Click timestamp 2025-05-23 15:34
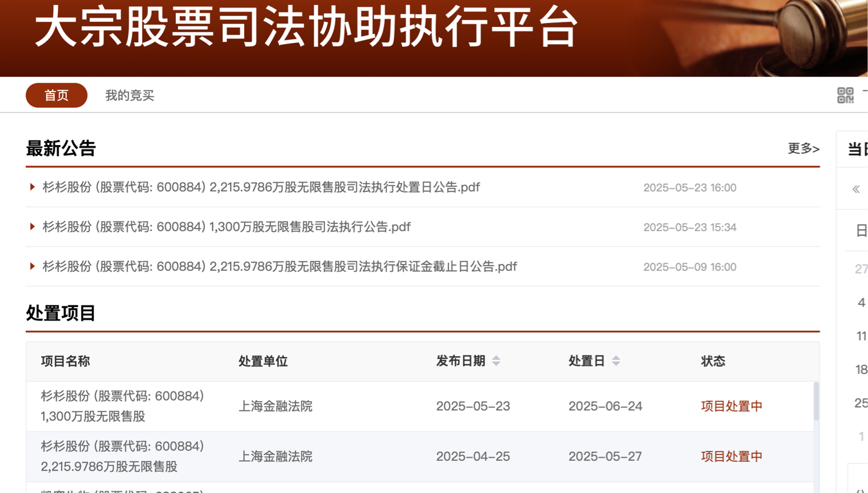Viewport: 868px width, 493px height. point(690,227)
